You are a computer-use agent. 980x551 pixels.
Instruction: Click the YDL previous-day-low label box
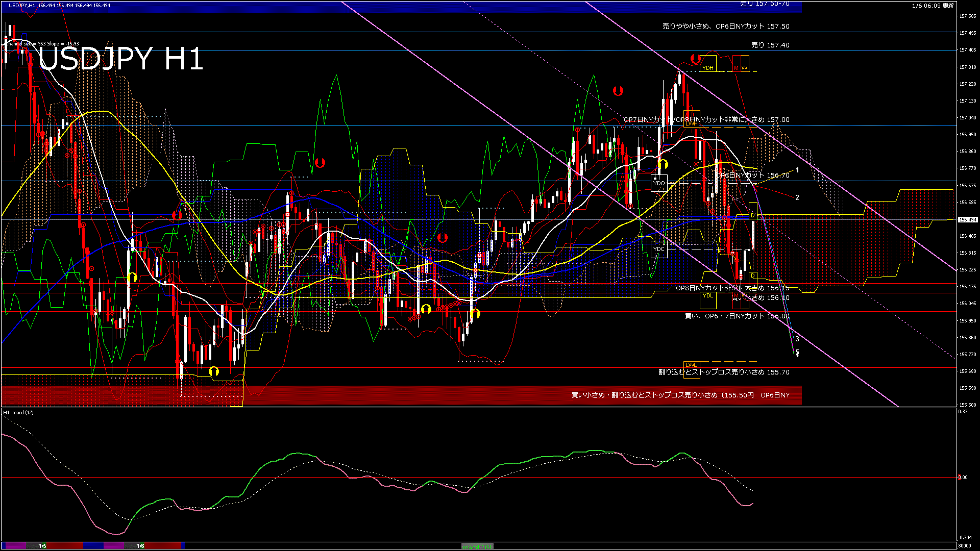pyautogui.click(x=707, y=296)
